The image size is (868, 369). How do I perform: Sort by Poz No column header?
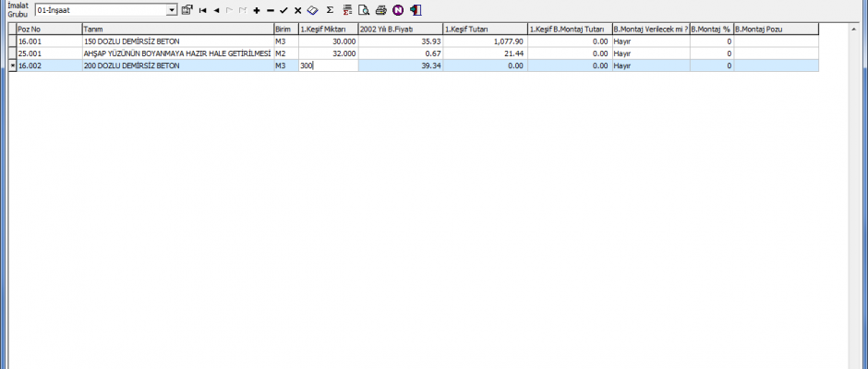48,30
